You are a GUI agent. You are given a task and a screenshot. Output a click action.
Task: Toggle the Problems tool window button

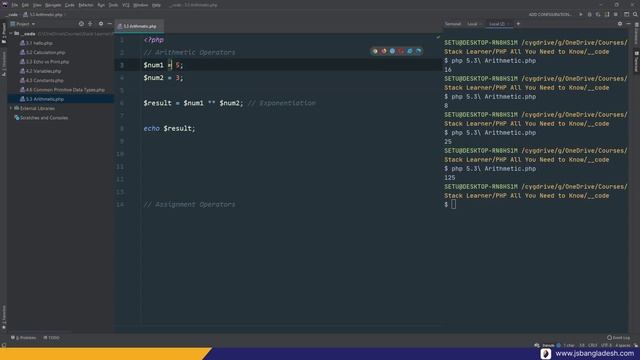pyautogui.click(x=23, y=338)
